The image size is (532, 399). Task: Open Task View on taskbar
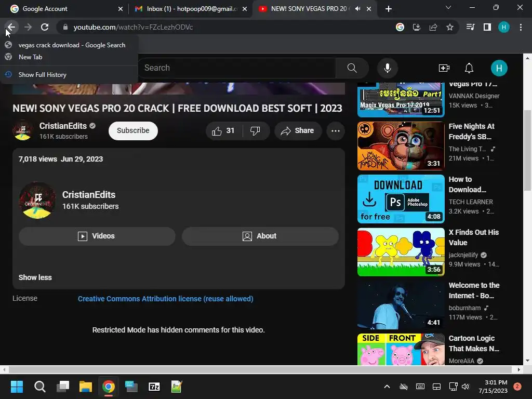click(63, 387)
